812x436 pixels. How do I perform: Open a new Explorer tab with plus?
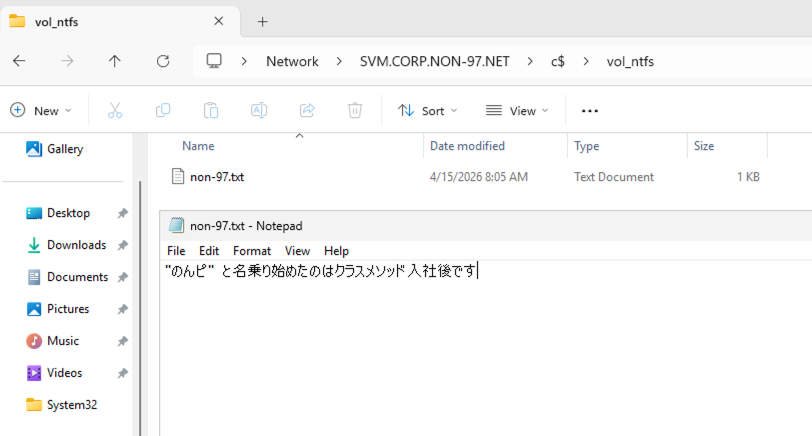(263, 22)
